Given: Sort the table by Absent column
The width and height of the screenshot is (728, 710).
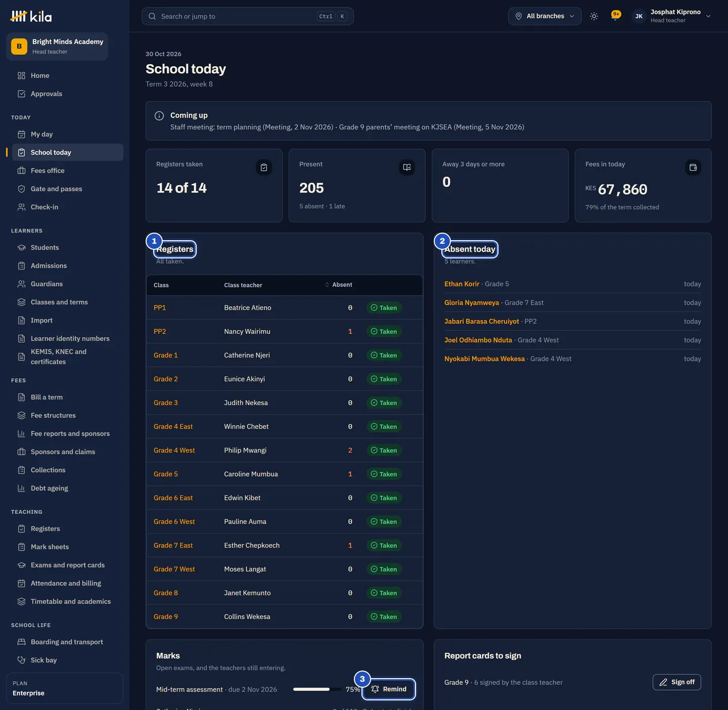Looking at the screenshot, I should 339,285.
